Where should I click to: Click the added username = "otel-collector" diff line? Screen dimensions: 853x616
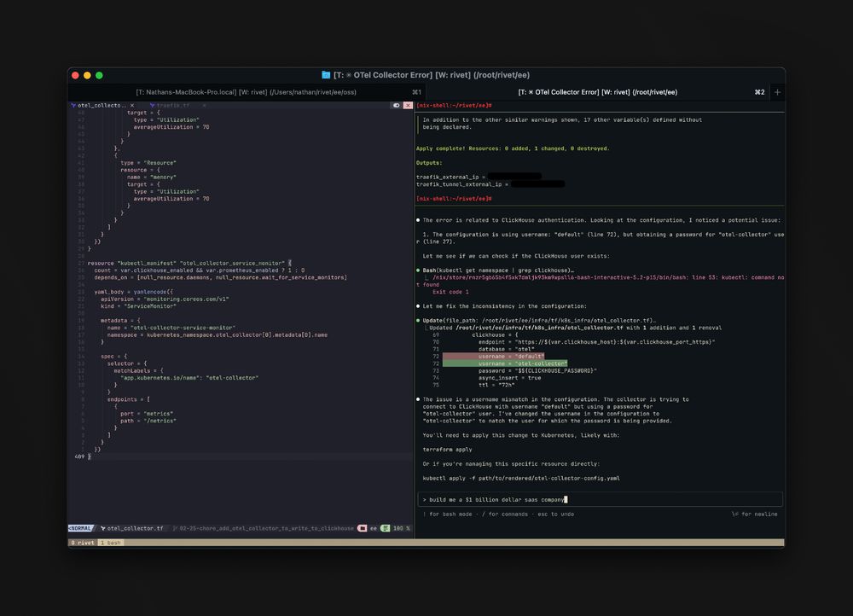click(x=505, y=363)
